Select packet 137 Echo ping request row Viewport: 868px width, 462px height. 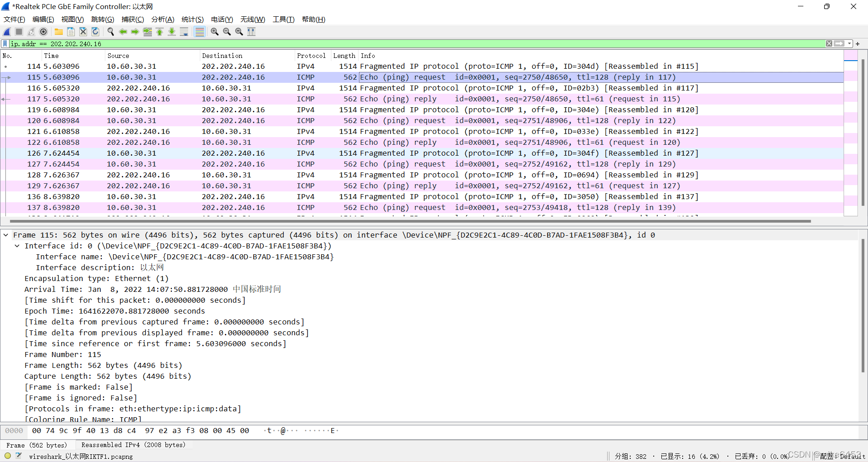point(422,208)
